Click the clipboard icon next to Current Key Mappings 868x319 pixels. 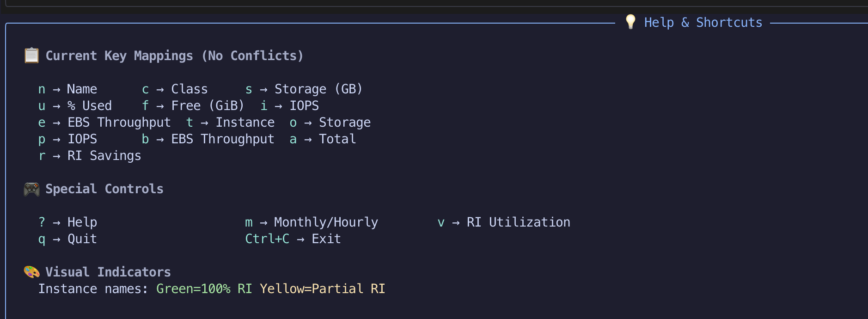pyautogui.click(x=31, y=55)
